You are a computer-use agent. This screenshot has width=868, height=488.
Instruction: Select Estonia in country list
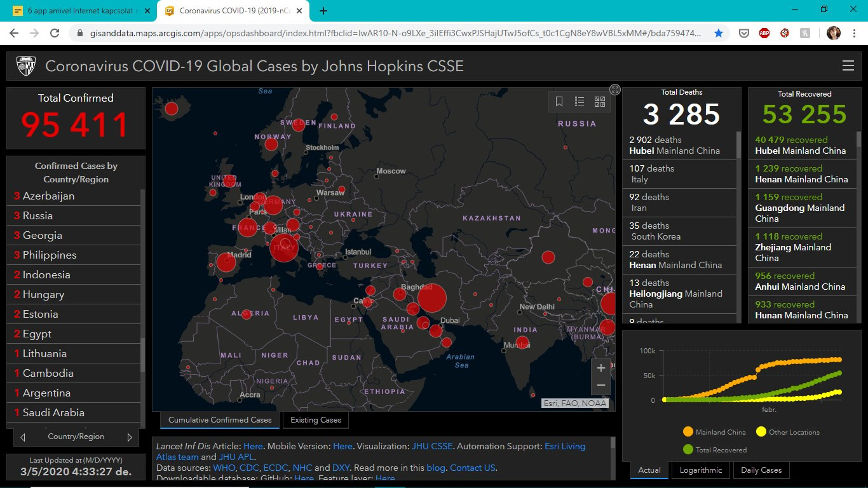74,314
